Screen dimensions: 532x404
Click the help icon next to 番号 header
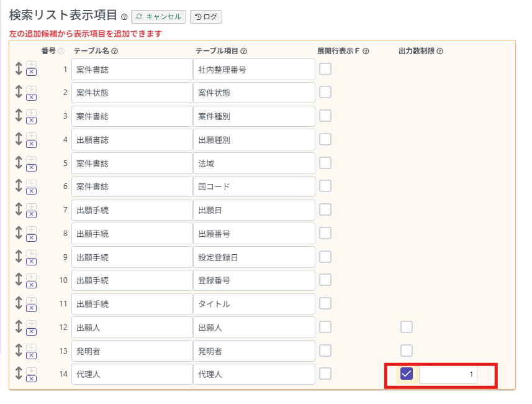click(61, 51)
